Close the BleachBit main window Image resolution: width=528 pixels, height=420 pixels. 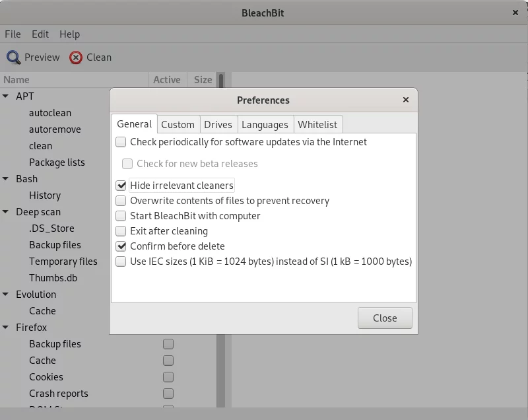tap(515, 13)
